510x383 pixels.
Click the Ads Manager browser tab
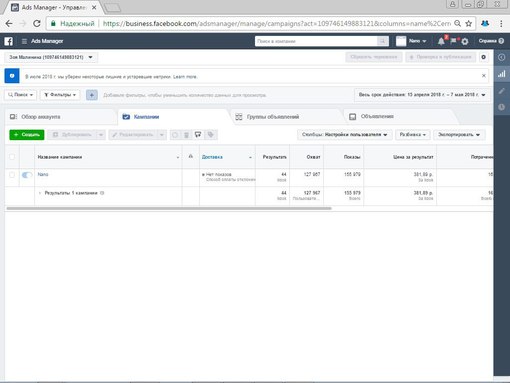(53, 7)
